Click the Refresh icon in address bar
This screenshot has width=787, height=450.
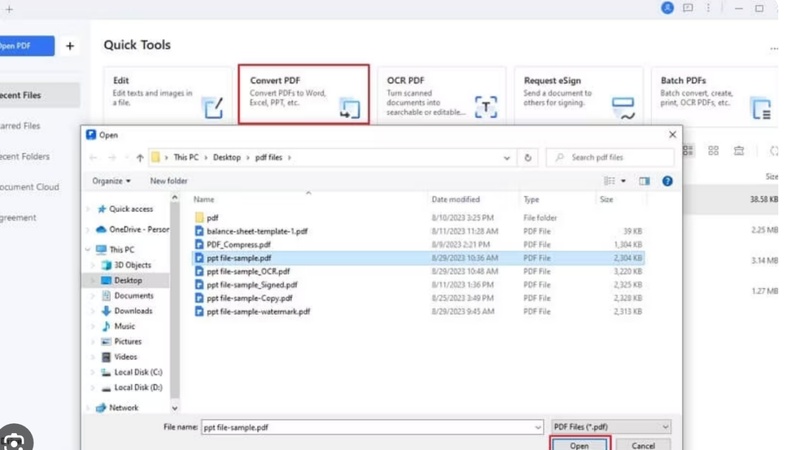528,158
